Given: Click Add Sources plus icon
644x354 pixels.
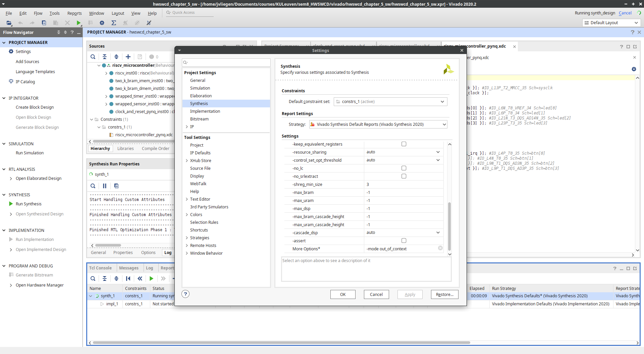Looking at the screenshot, I should point(128,57).
